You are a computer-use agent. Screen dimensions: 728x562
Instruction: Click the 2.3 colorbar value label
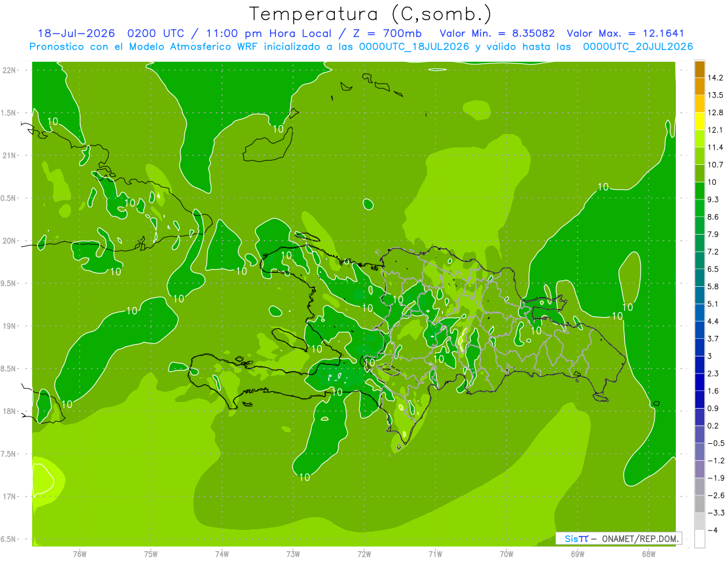713,373
